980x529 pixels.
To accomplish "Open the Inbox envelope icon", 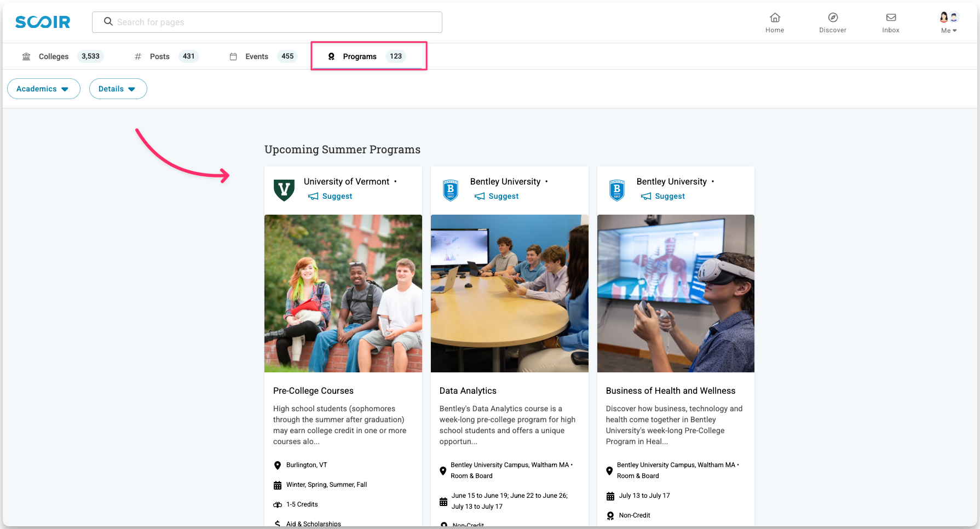I will (x=891, y=18).
